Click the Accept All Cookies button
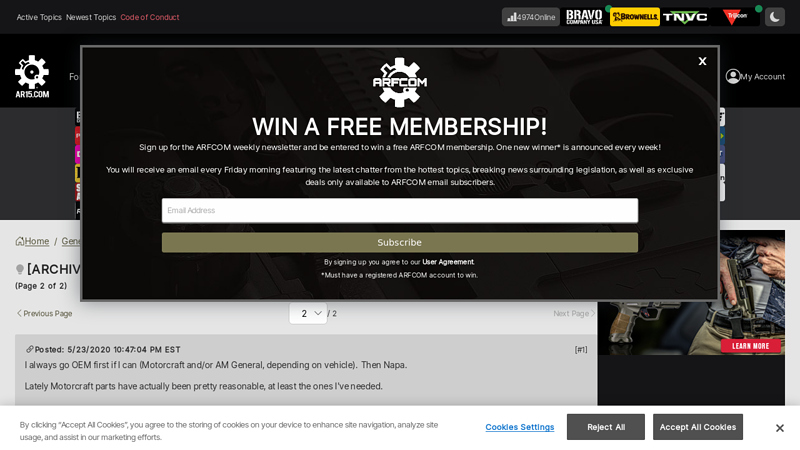800x450 pixels. tap(697, 427)
